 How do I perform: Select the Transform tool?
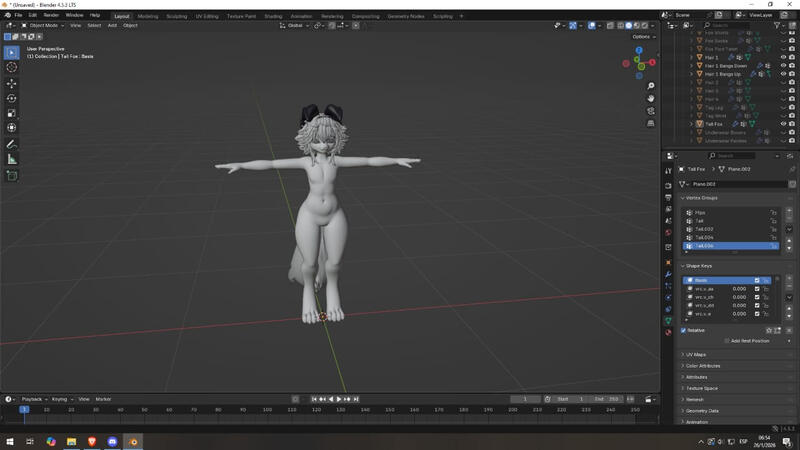(x=11, y=128)
